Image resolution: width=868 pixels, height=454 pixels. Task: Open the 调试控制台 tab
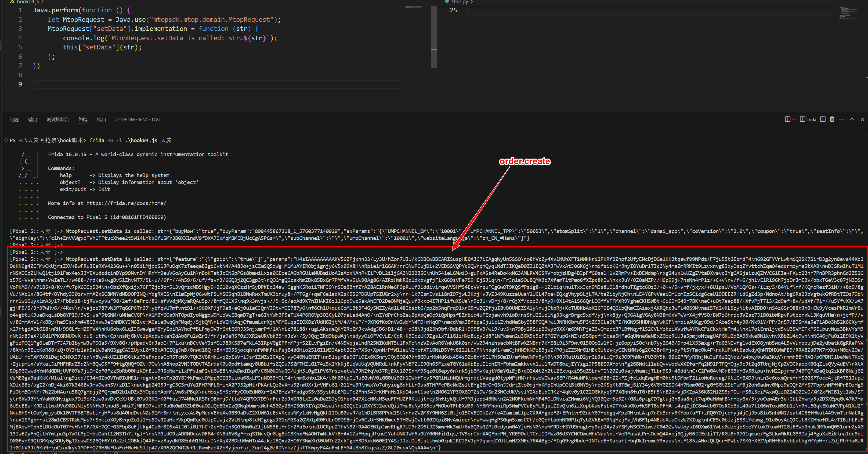[x=58, y=120]
